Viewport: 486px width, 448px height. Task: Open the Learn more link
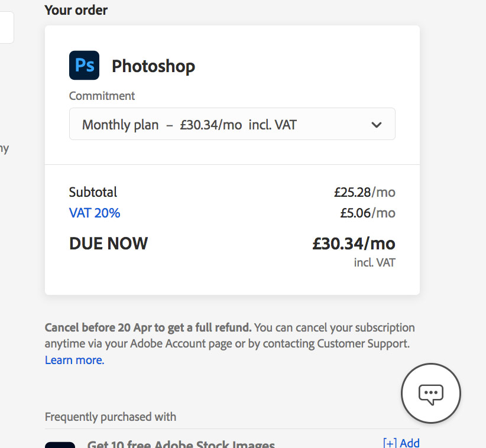pos(74,360)
